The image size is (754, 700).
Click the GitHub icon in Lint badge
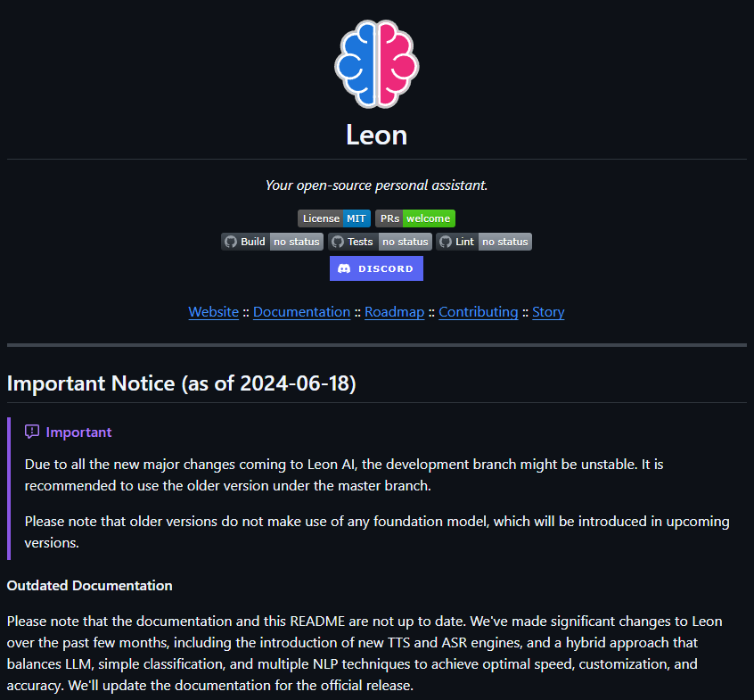[x=445, y=242]
